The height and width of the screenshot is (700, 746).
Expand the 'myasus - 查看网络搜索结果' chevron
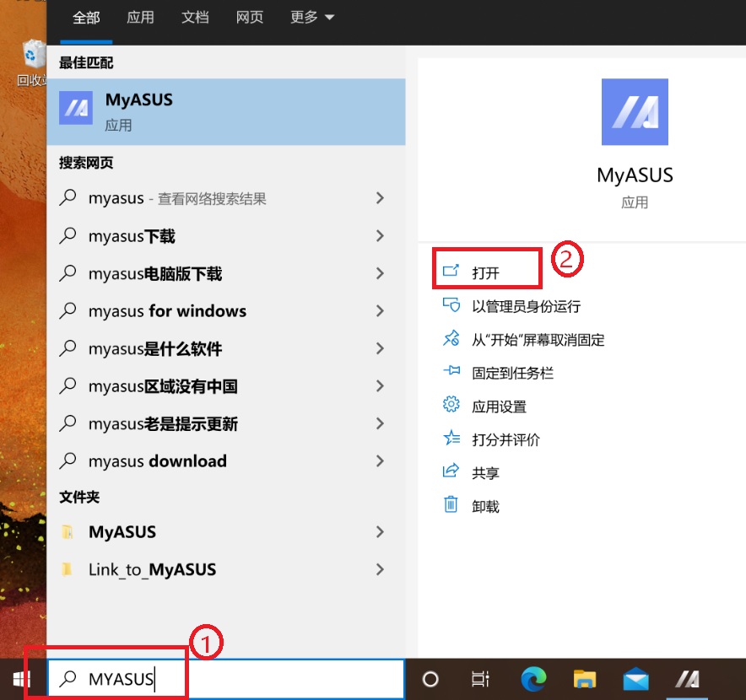380,198
